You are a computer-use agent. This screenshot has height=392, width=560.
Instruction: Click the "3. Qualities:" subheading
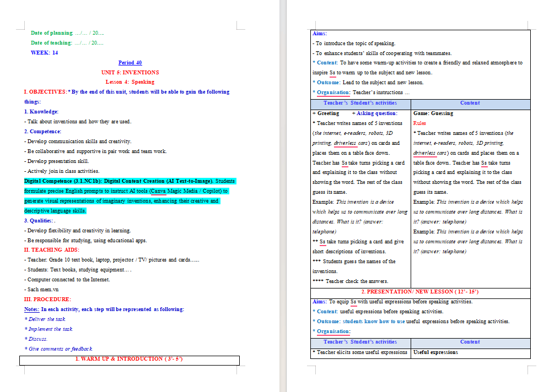click(x=39, y=221)
